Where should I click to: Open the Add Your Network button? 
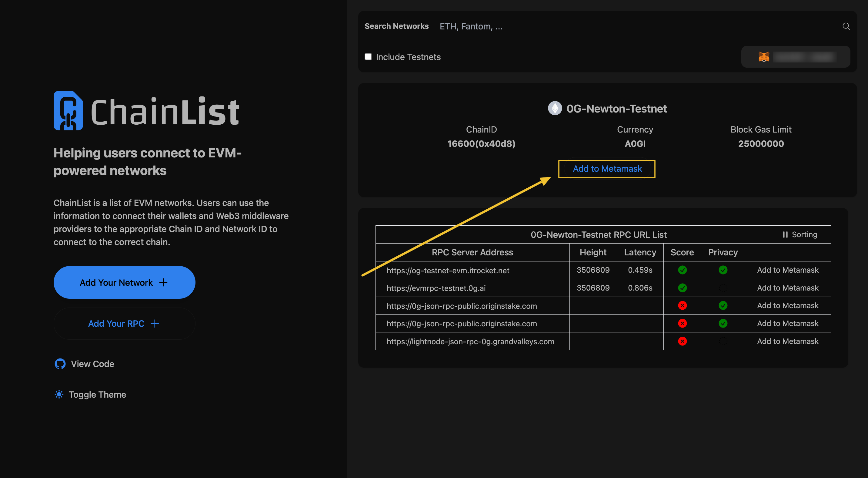[x=124, y=282]
